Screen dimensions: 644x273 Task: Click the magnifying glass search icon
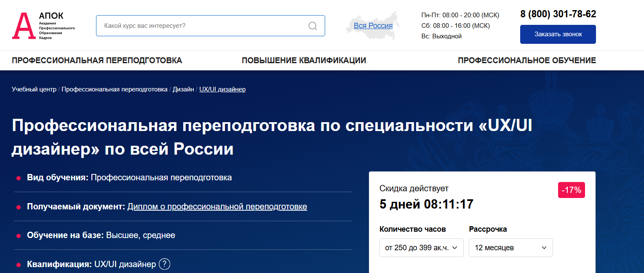313,26
